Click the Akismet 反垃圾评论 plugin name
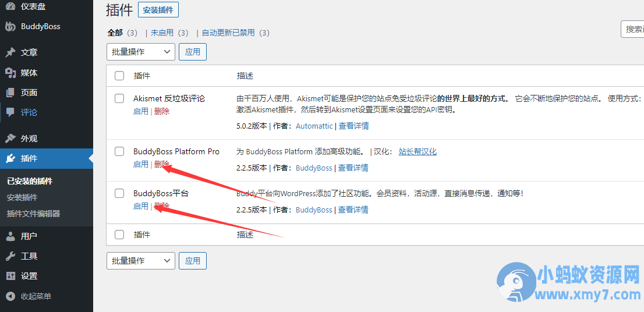 (x=169, y=98)
